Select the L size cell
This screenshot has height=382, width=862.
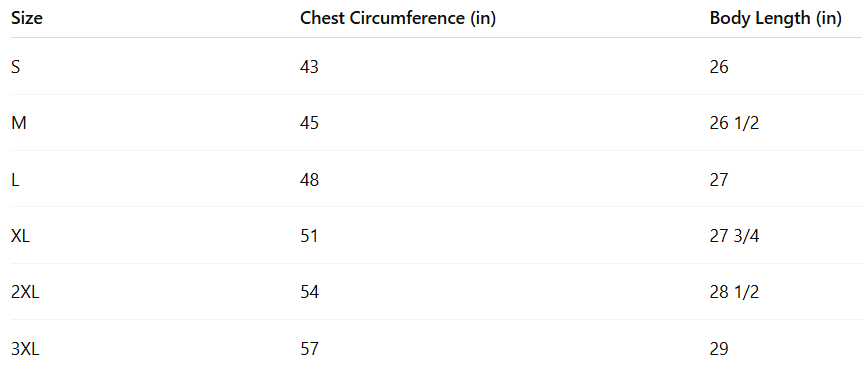(15, 179)
